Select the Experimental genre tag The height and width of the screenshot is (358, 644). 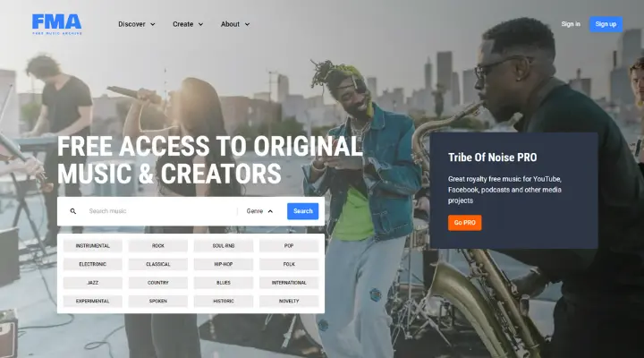click(x=93, y=302)
